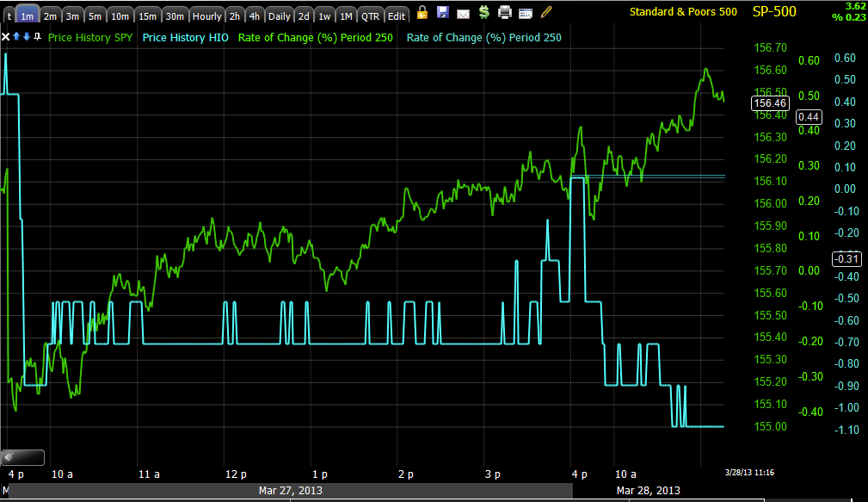This screenshot has width=868, height=502.
Task: Save chart with floppy disk icon
Action: [443, 12]
